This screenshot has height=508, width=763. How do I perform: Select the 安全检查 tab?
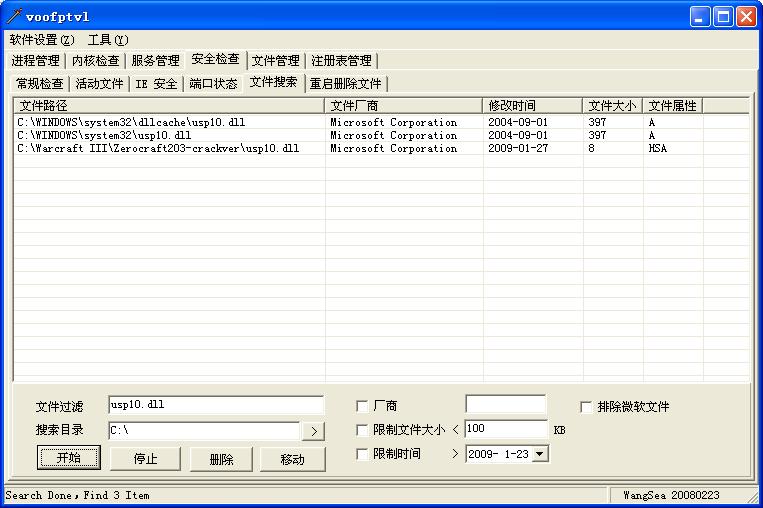(216, 59)
